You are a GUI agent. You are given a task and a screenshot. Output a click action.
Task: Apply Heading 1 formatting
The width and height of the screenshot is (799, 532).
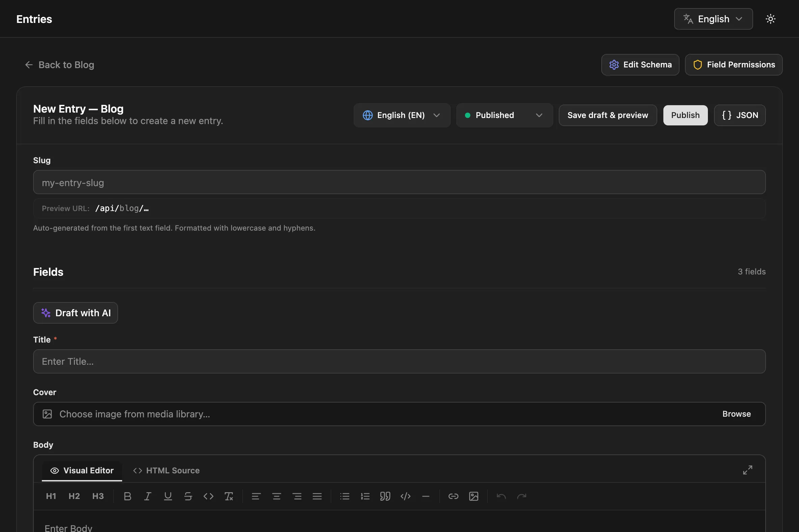[51, 496]
